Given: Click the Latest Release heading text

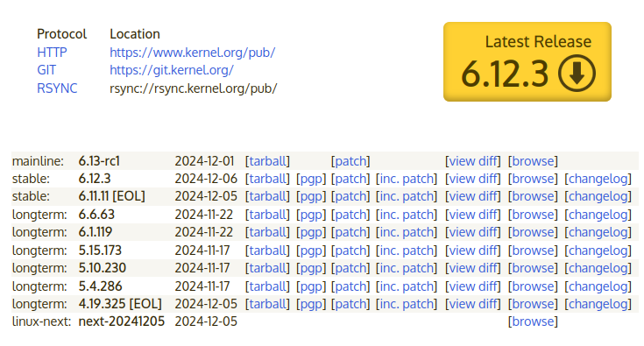Looking at the screenshot, I should click(538, 41).
